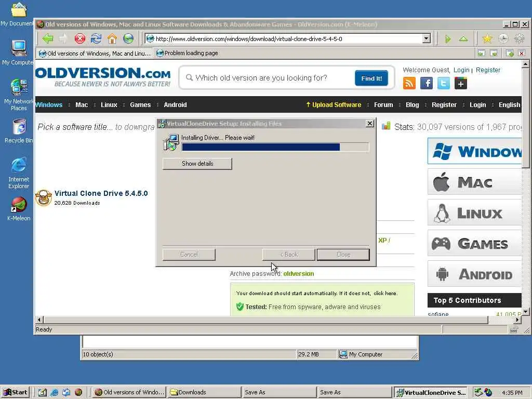The image size is (532, 399).
Task: Open the address bar URL dropdown
Action: click(427, 38)
